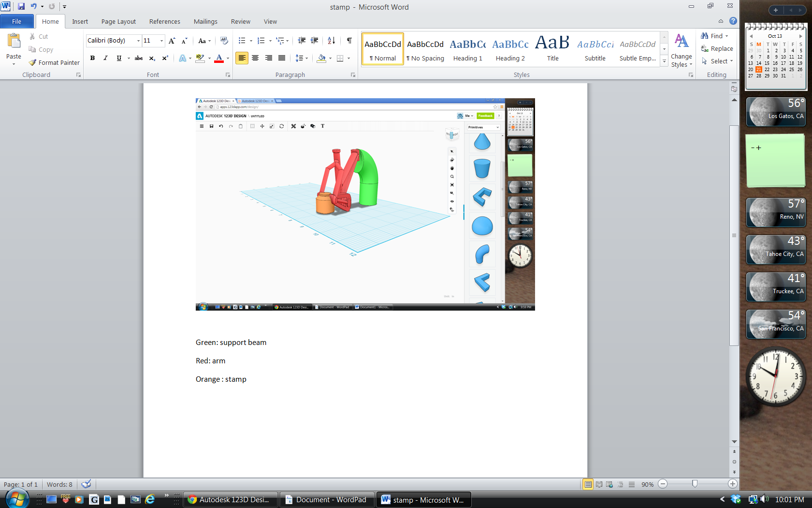The height and width of the screenshot is (508, 812).
Task: Open the File tab
Action: pos(17,21)
